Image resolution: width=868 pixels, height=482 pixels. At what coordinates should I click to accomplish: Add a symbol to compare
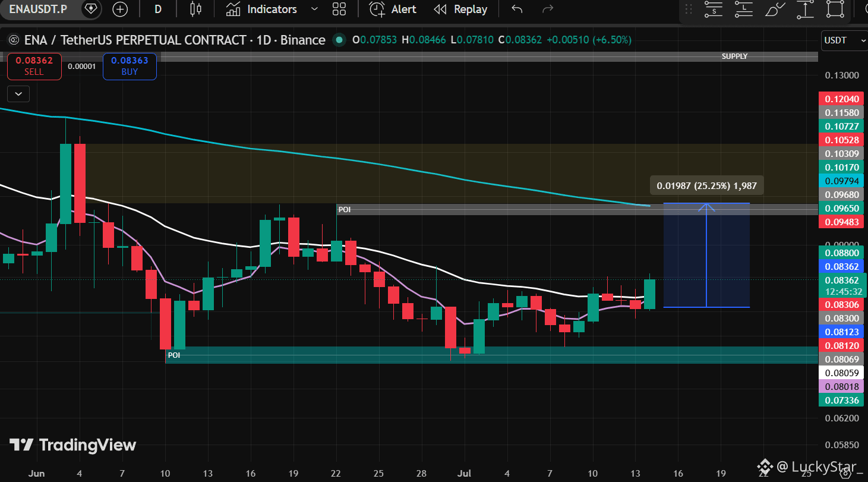click(x=120, y=9)
